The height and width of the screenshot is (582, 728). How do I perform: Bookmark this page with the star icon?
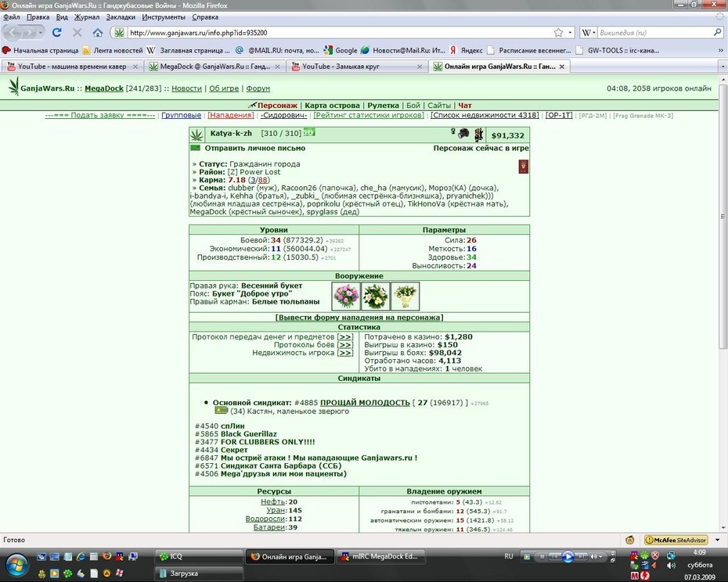pyautogui.click(x=558, y=33)
